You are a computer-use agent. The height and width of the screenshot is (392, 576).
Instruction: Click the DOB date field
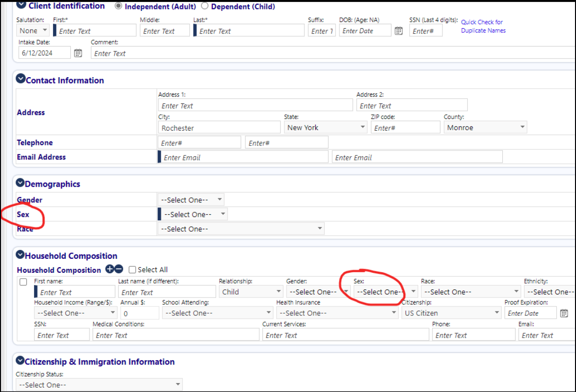(x=365, y=31)
